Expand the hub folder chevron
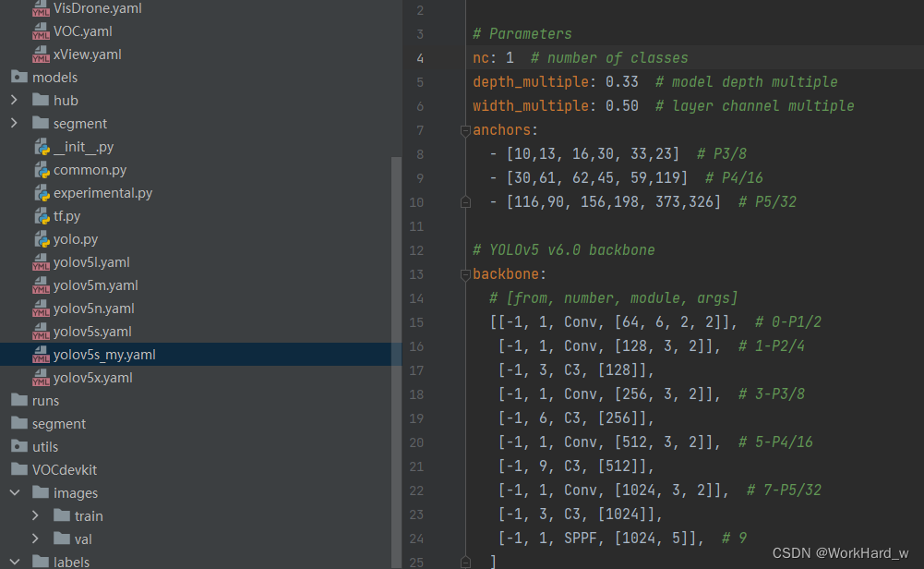This screenshot has height=569, width=924. pyautogui.click(x=14, y=101)
